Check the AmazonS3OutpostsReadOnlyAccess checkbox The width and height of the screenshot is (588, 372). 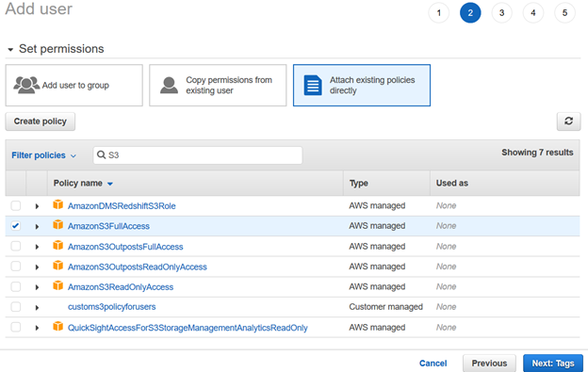(16, 267)
